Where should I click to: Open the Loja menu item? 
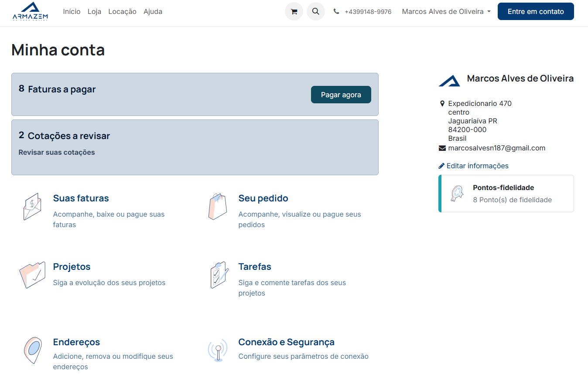(94, 12)
